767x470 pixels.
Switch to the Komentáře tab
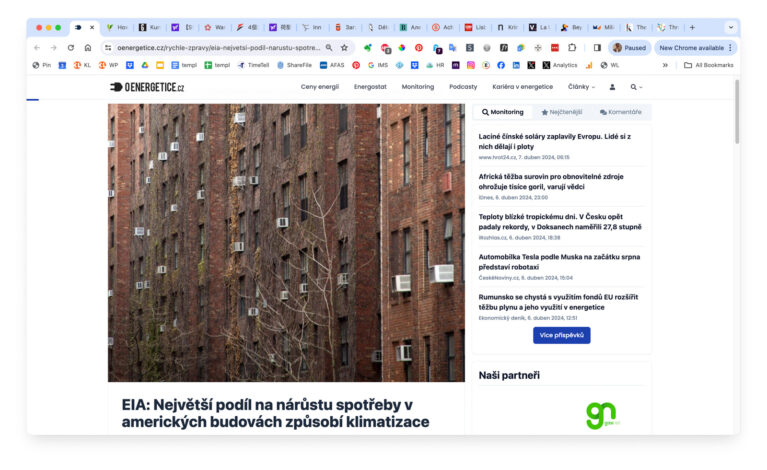[620, 112]
